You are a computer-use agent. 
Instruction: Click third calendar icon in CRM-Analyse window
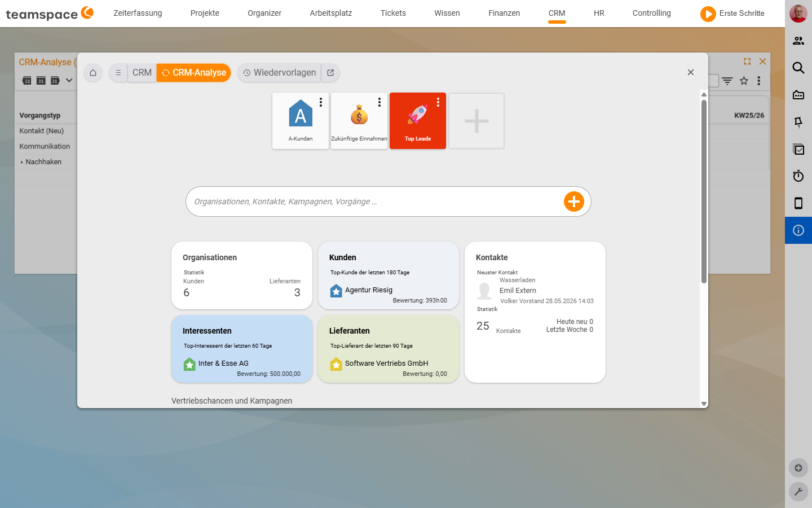click(55, 80)
